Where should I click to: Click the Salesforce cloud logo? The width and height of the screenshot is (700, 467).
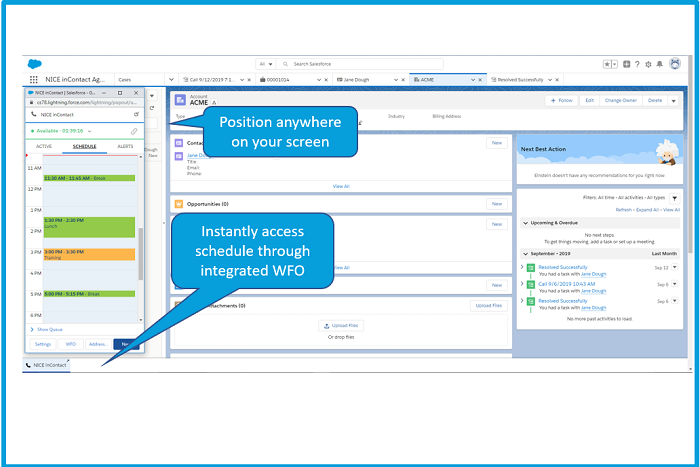coord(34,64)
